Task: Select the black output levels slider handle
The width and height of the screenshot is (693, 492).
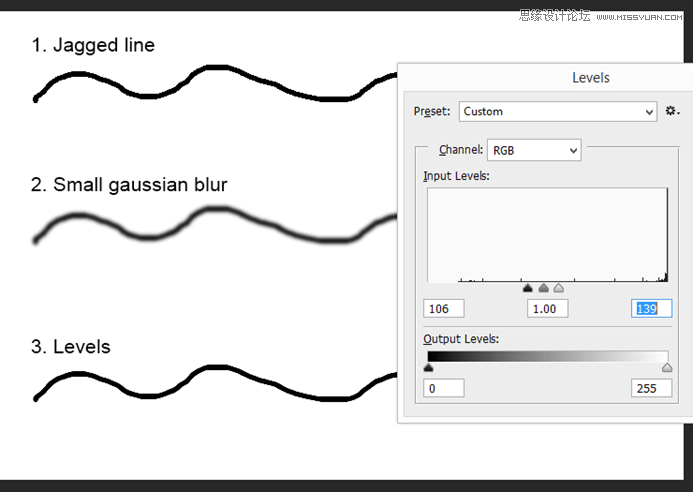Action: coord(428,368)
